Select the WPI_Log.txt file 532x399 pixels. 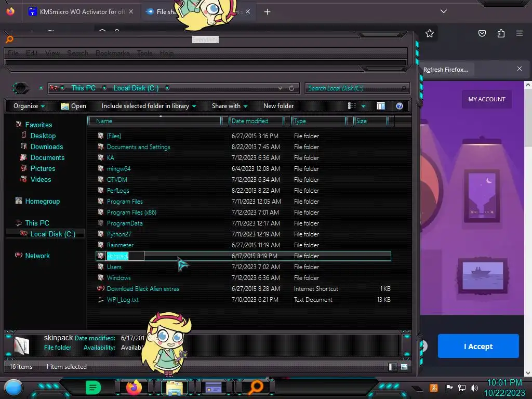pos(123,300)
